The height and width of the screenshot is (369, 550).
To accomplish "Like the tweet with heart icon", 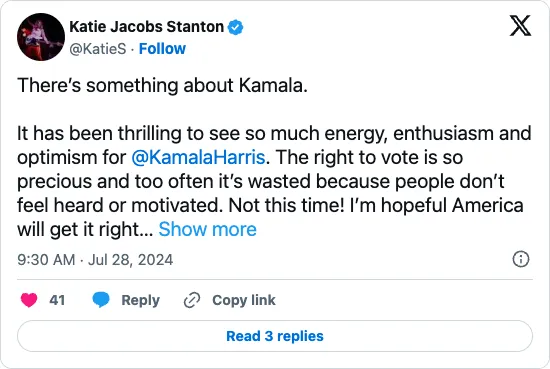I will [x=29, y=300].
